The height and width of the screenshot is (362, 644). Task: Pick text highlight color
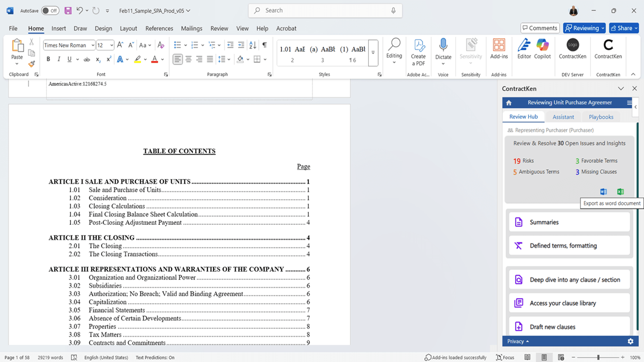click(138, 59)
